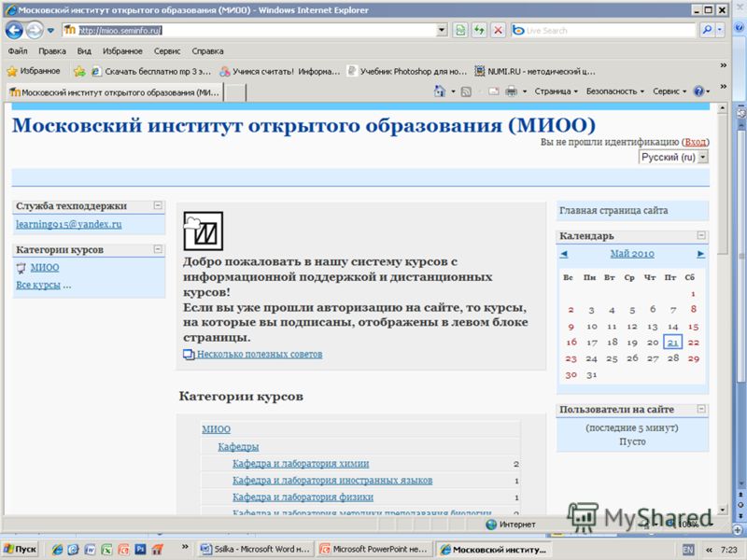Click the Home page icon
The width and height of the screenshot is (747, 560).
click(439, 91)
